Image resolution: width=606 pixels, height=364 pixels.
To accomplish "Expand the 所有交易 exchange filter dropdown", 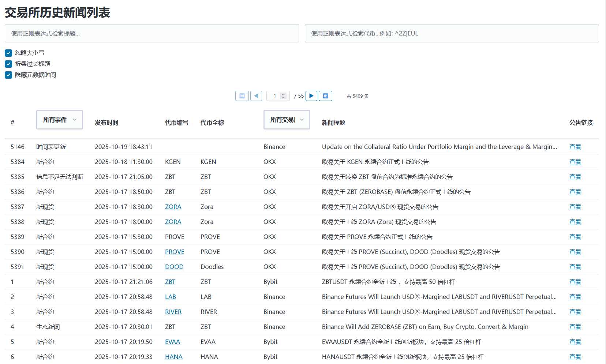I will click(287, 120).
